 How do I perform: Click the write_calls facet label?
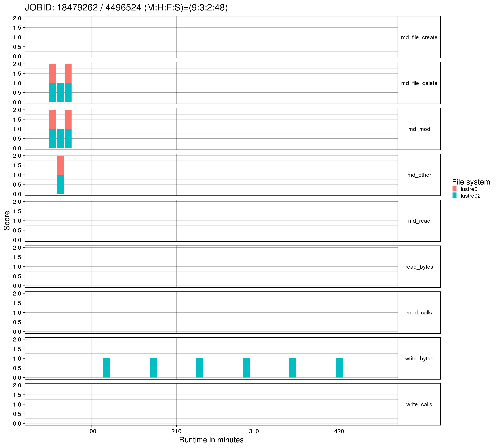419,404
